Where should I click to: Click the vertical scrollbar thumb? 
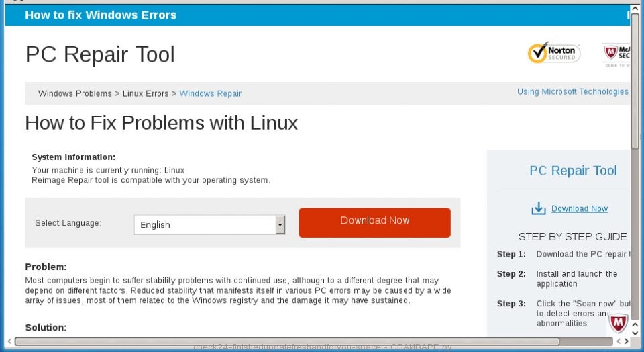635,81
